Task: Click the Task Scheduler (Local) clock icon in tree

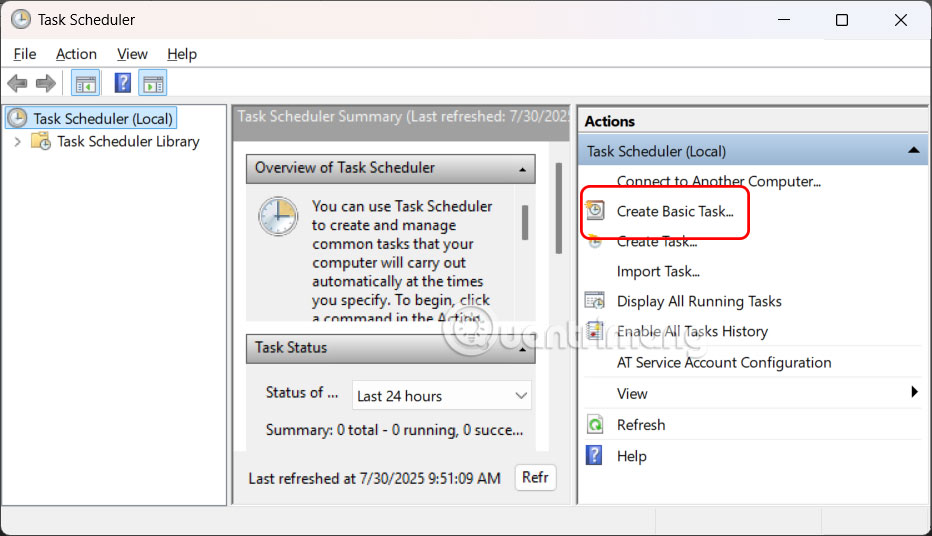Action: (17, 118)
